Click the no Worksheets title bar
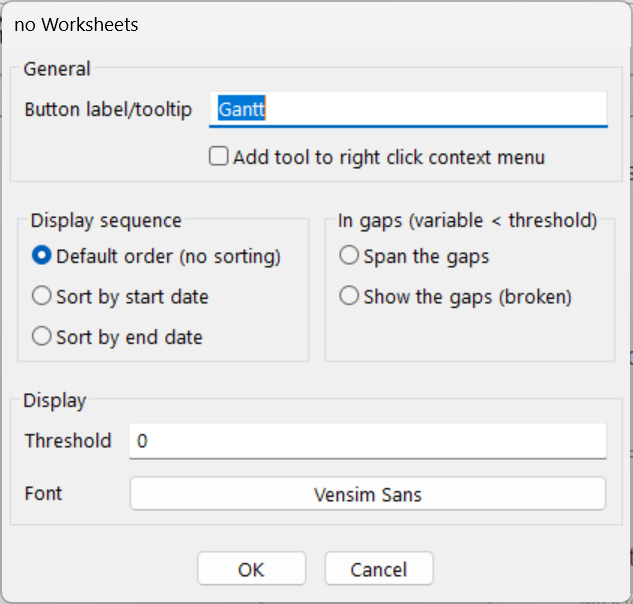Viewport: 633px width, 604px height. point(300,24)
